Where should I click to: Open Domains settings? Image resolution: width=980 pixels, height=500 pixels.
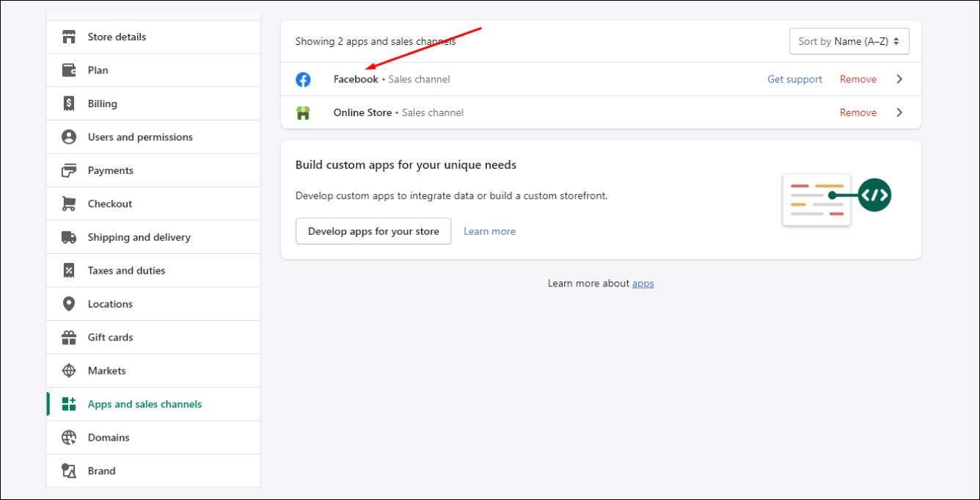pos(153,438)
